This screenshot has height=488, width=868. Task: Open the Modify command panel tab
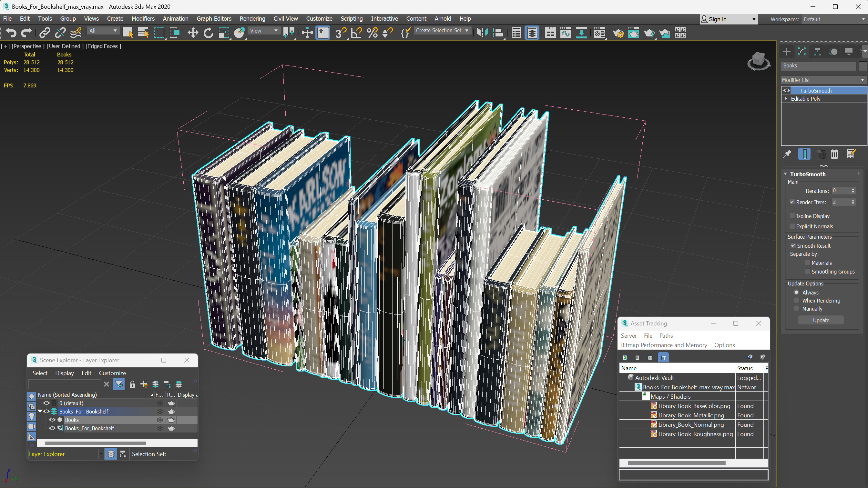coord(802,52)
